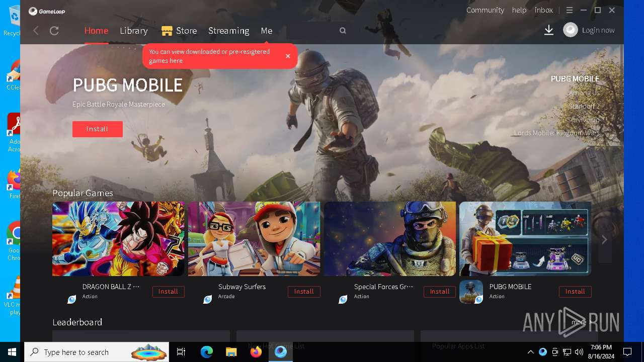Open the Dragon Ball Z thumbnail

click(x=118, y=239)
